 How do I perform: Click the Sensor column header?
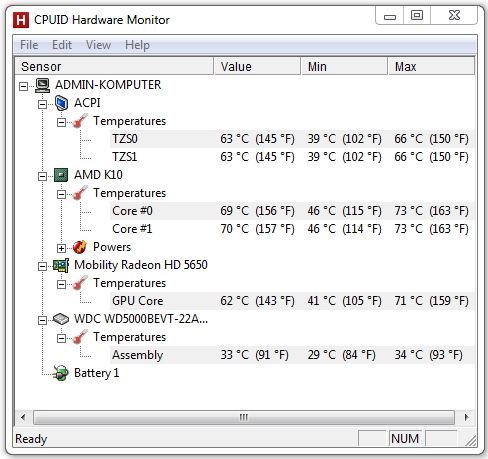[114, 66]
